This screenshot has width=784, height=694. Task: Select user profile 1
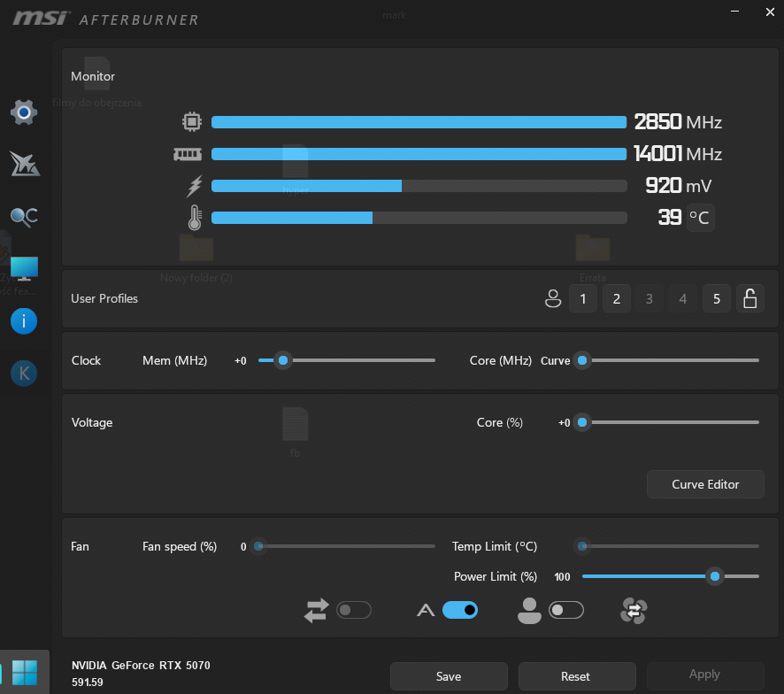coord(582,298)
